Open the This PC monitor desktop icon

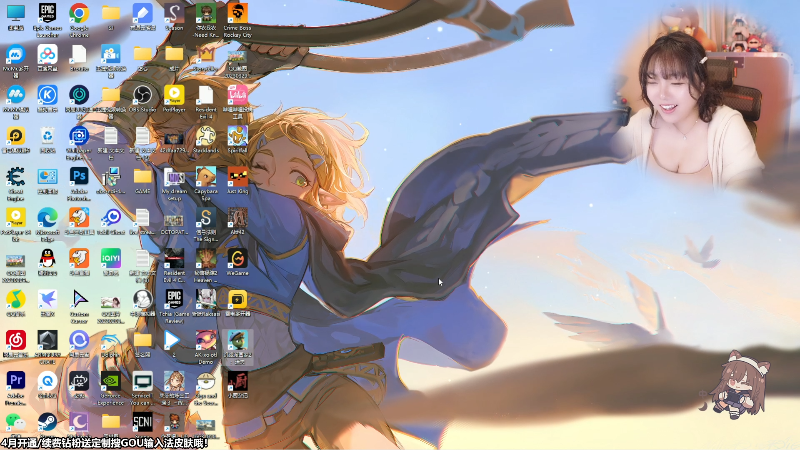pyautogui.click(x=16, y=14)
